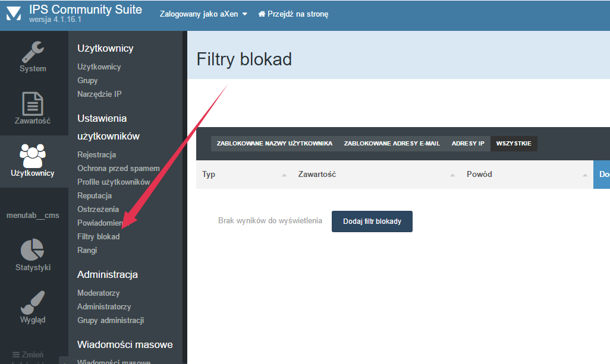This screenshot has width=610, height=364.
Task: Click the home icon Przejdź na stronę
Action: tap(262, 14)
